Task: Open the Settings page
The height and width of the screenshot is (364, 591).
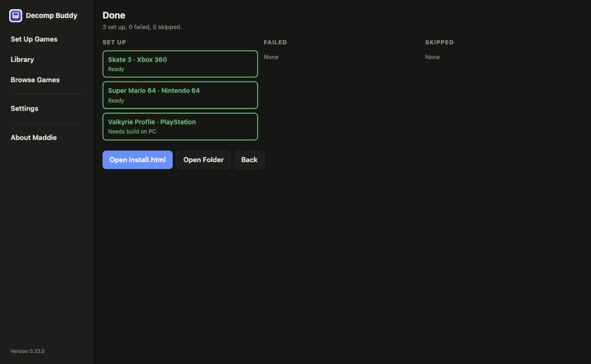Action: tap(24, 109)
